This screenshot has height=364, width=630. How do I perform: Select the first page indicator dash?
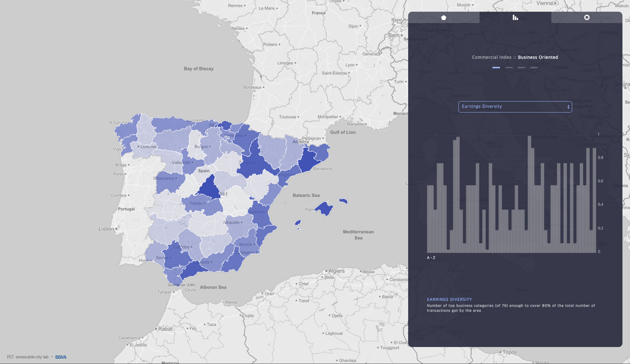point(496,68)
